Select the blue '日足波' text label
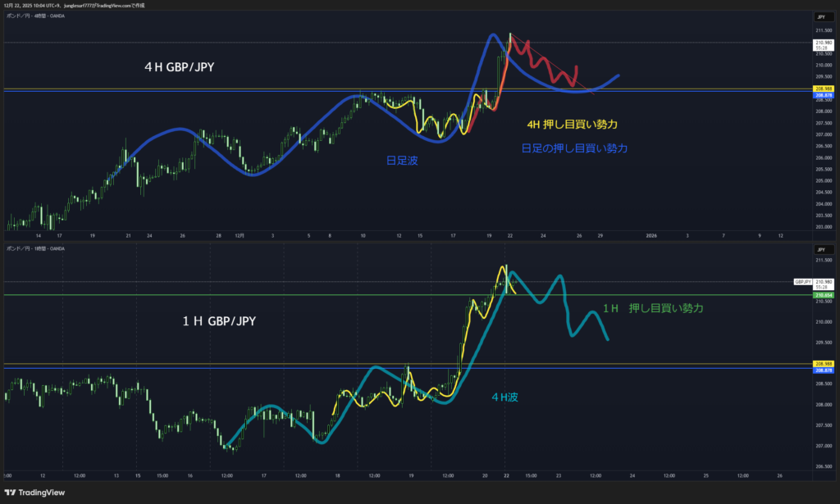The height and width of the screenshot is (504, 840). (402, 161)
